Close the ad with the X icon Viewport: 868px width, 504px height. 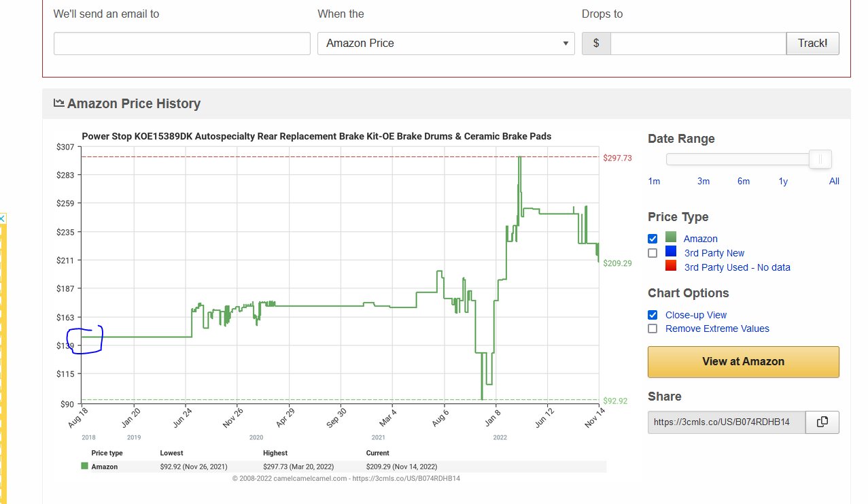pos(2,218)
